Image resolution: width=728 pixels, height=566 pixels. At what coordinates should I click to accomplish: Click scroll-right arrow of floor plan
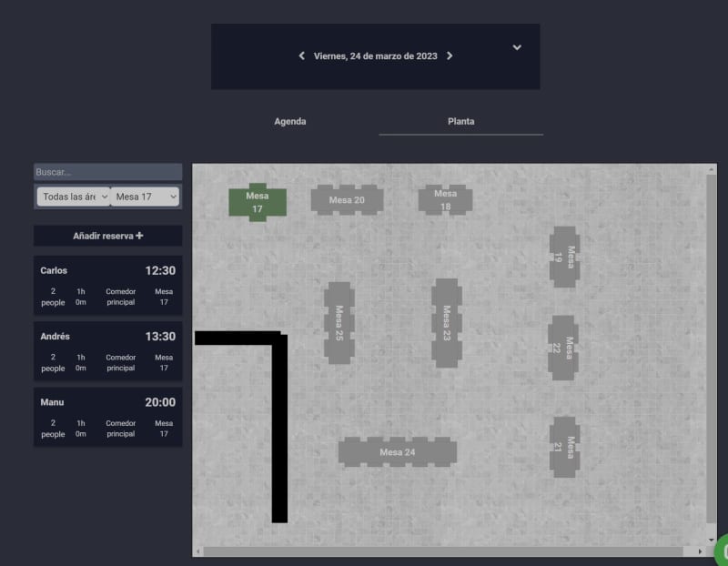click(700, 551)
